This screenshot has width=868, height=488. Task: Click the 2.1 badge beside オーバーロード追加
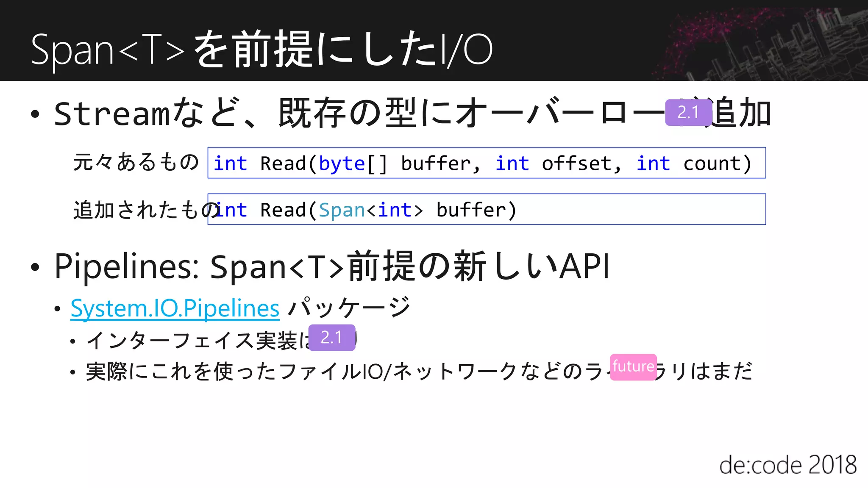click(688, 112)
